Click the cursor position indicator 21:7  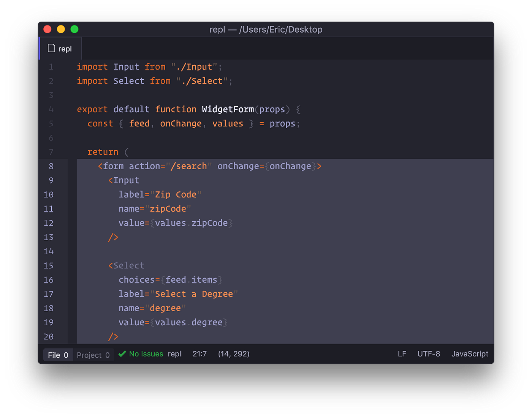coord(199,354)
